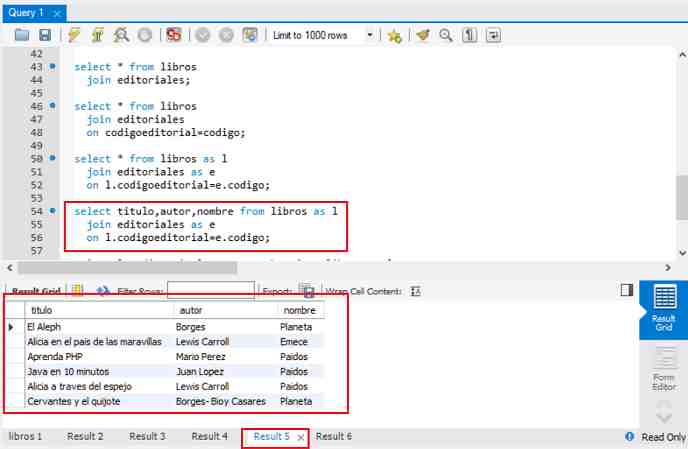Toggle the Wrap Cell Content icon

415,291
